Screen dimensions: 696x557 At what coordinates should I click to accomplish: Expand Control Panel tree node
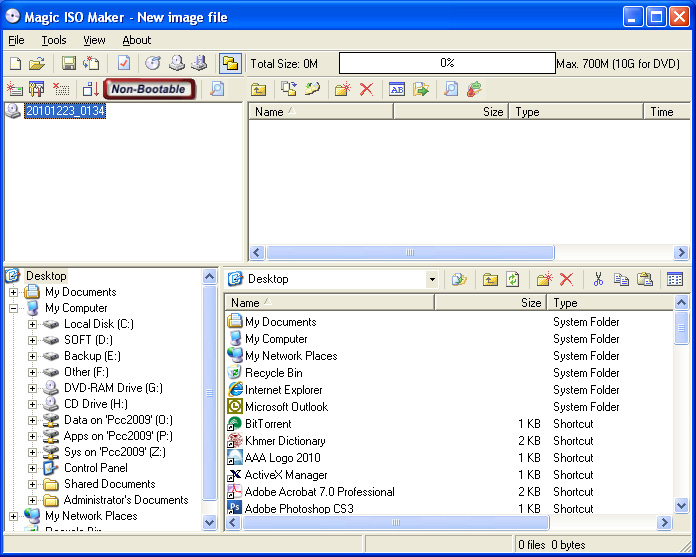point(32,468)
